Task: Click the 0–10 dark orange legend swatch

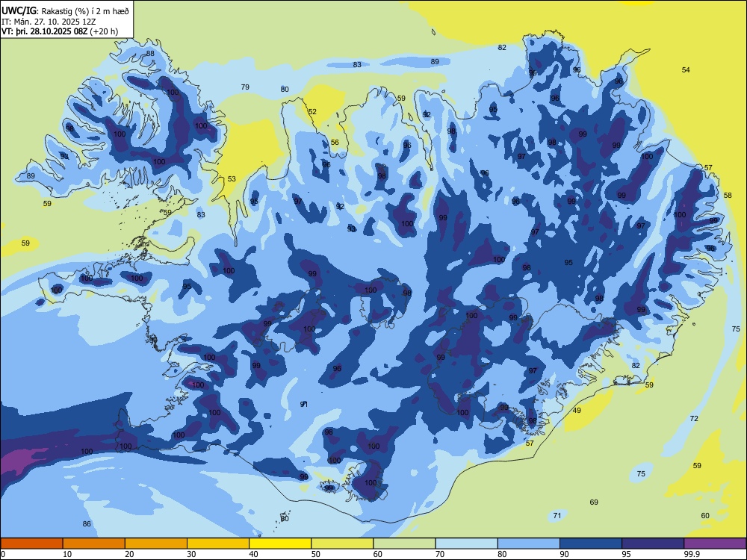Action: click(x=31, y=544)
